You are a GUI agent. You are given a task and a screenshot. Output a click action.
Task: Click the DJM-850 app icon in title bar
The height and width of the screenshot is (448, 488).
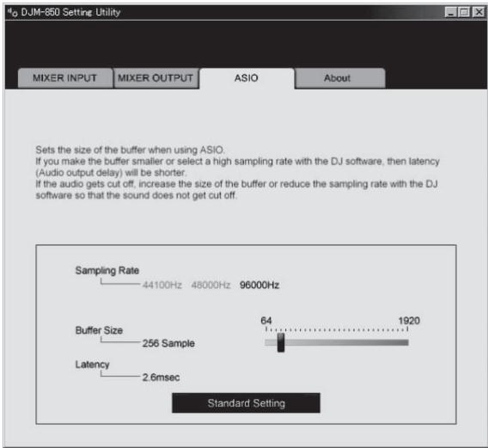coord(13,12)
